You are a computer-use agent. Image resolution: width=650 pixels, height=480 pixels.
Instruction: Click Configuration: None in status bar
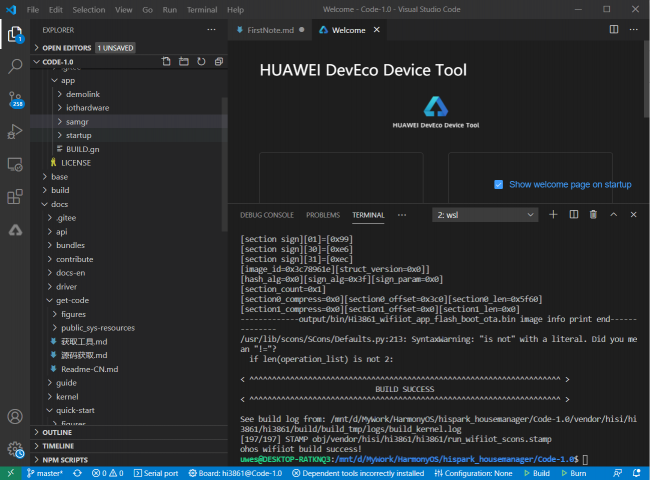click(x=473, y=473)
